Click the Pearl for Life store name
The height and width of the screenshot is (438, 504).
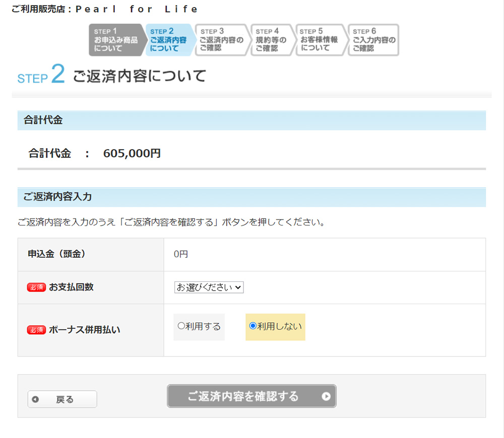click(137, 9)
